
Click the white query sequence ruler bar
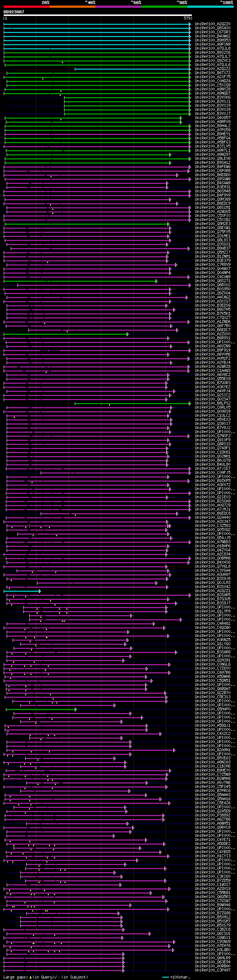pos(98,15)
